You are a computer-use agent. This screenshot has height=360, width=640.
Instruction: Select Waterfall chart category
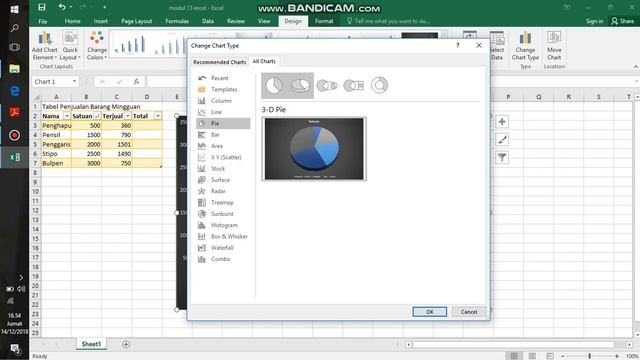(x=223, y=248)
